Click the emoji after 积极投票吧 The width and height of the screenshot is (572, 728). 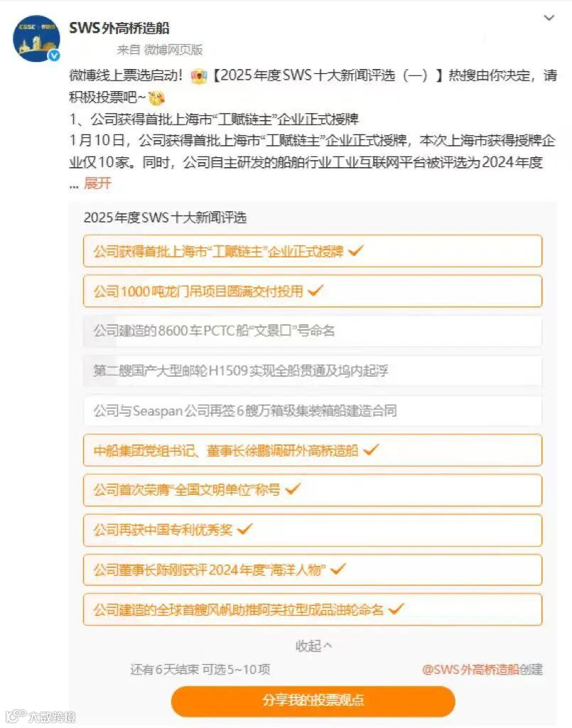click(156, 97)
